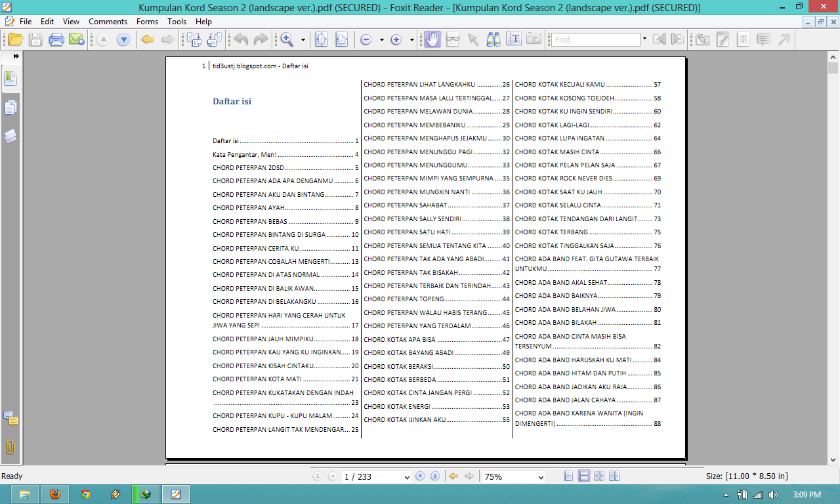
Task: Click the 'Kata Pengantar, Men!' contents entry
Action: point(285,155)
